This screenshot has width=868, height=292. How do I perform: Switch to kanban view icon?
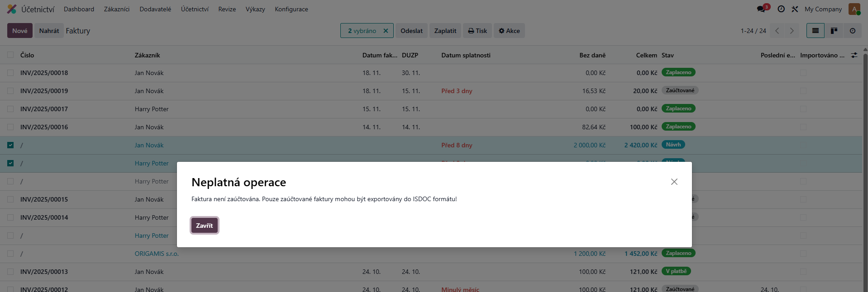(x=834, y=31)
